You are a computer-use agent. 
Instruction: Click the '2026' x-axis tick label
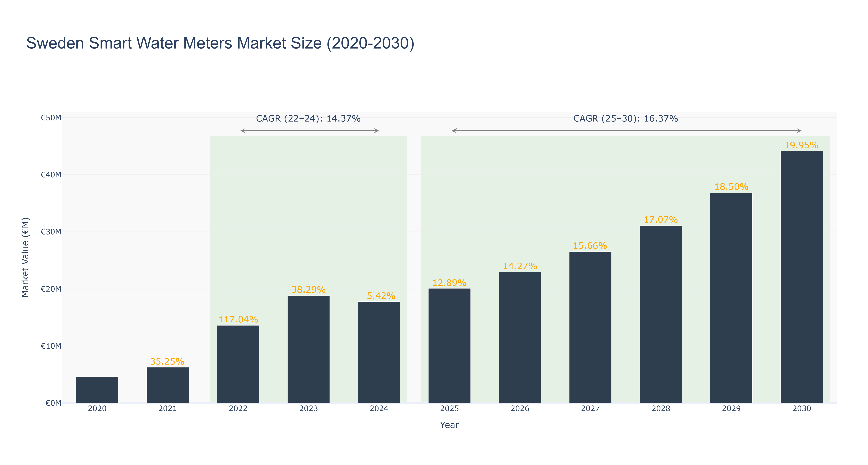pyautogui.click(x=520, y=409)
